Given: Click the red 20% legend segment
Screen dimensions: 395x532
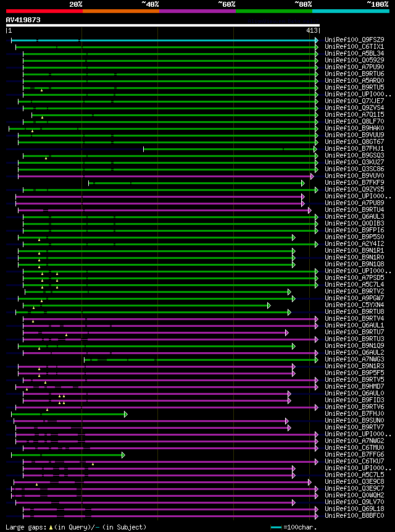Looking at the screenshot, I should click(44, 11).
